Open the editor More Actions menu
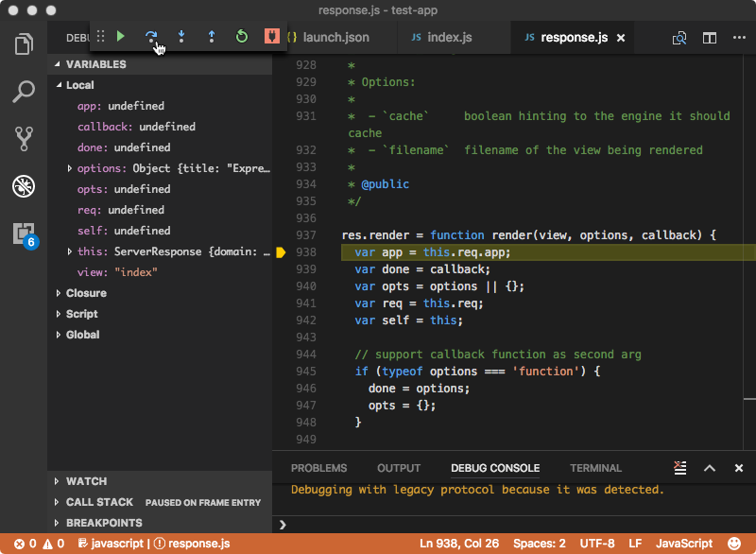Screen dimensions: 756x554 coord(739,37)
